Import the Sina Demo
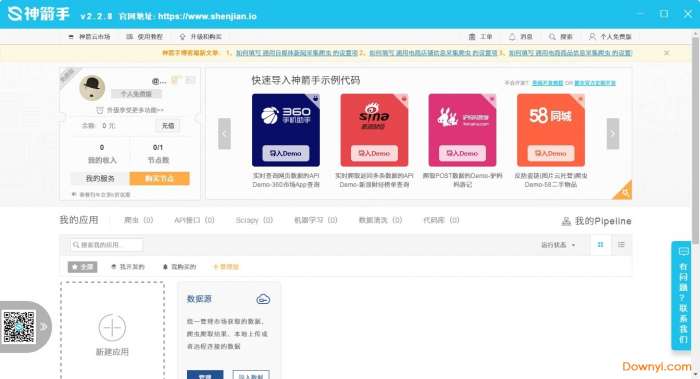The image size is (700, 379). pos(374,153)
